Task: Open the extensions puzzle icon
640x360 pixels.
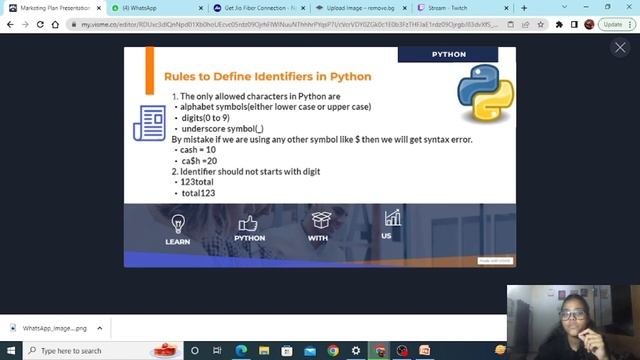Action: pyautogui.click(x=559, y=24)
